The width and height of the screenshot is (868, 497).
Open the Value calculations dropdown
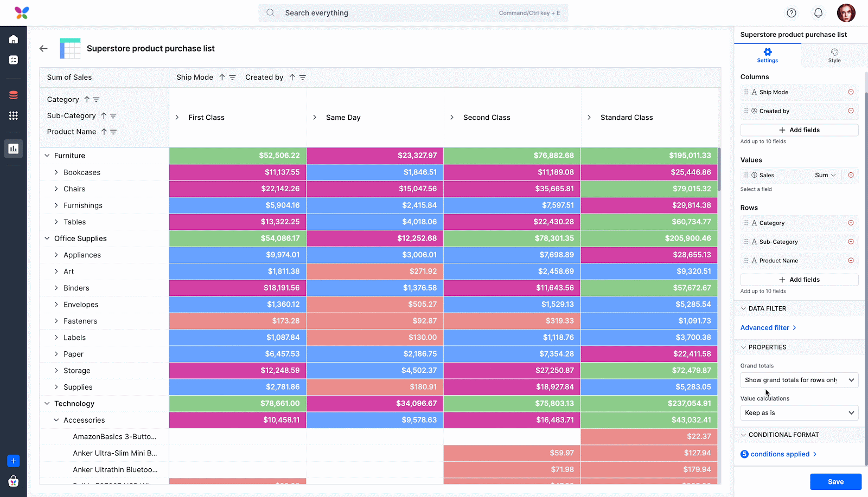pyautogui.click(x=799, y=413)
